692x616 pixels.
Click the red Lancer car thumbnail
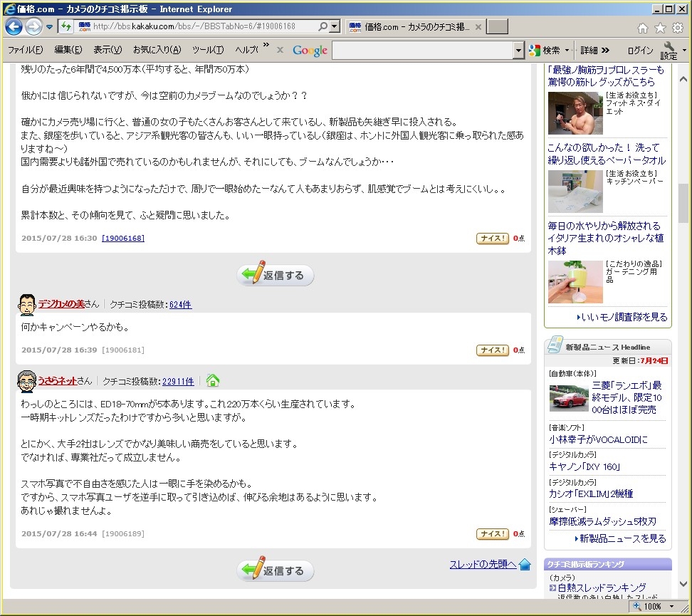tap(569, 398)
